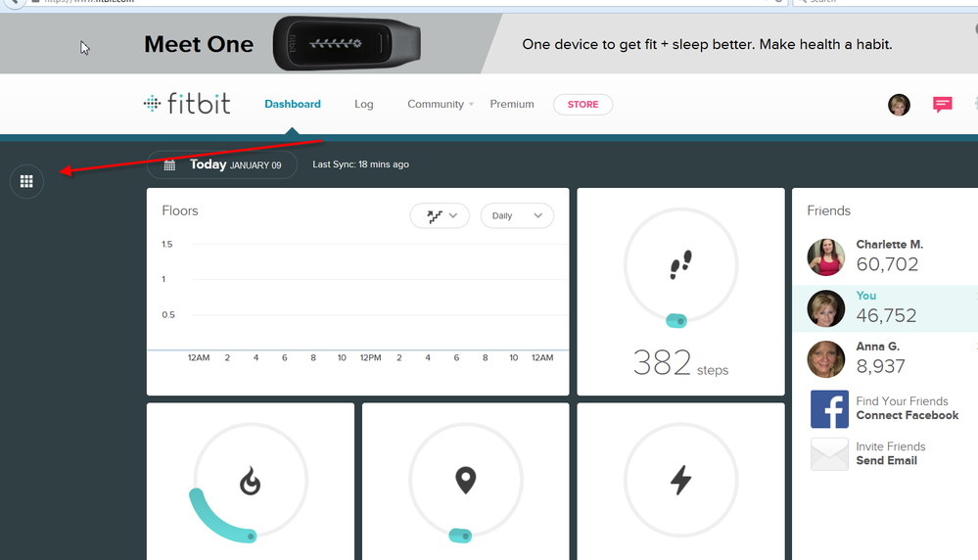978x560 pixels.
Task: Click the steps progress ring indicator
Action: pos(676,321)
